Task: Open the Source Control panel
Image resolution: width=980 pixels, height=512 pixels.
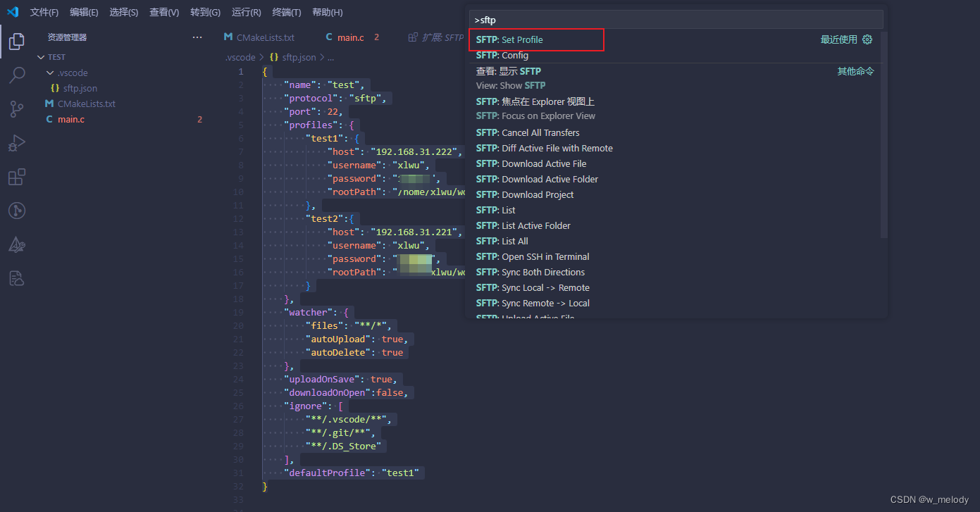Action: pos(16,109)
